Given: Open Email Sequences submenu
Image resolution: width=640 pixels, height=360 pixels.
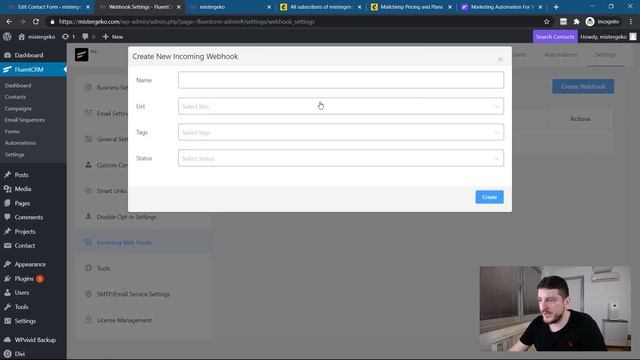Looking at the screenshot, I should pyautogui.click(x=25, y=120).
